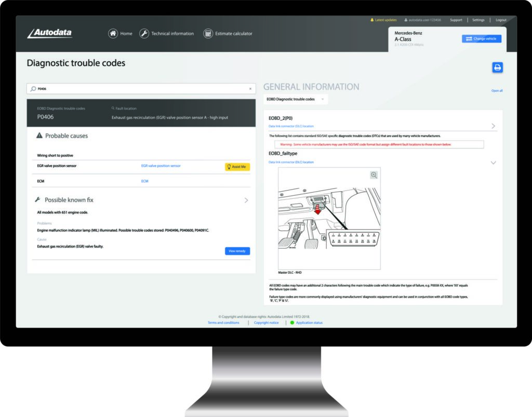Viewport: 532px width, 417px height.
Task: Click Mercedes-Benz A-Class vehicle text
Action: [408, 36]
